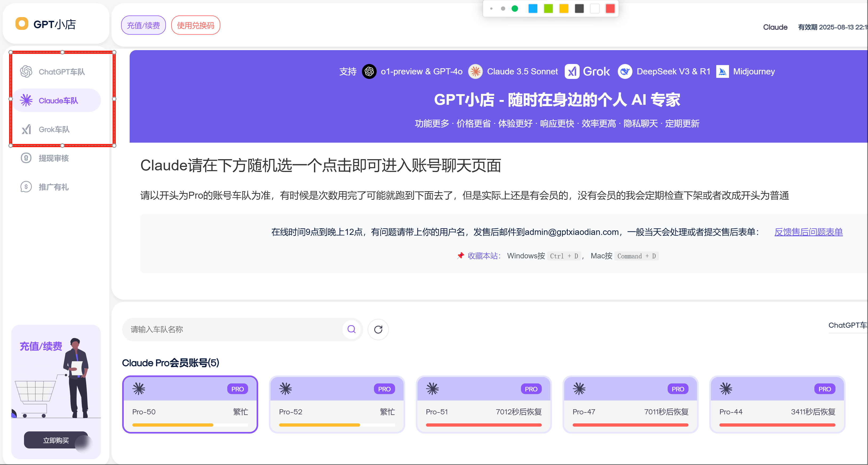Screen dimensions: 868x465
Task: Click the PRO badge on Pro-52 card
Action: click(x=384, y=389)
